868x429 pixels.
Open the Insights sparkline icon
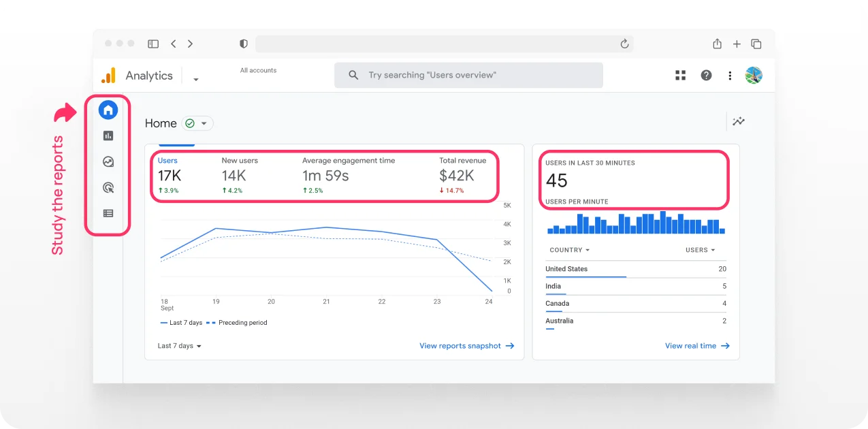click(739, 122)
